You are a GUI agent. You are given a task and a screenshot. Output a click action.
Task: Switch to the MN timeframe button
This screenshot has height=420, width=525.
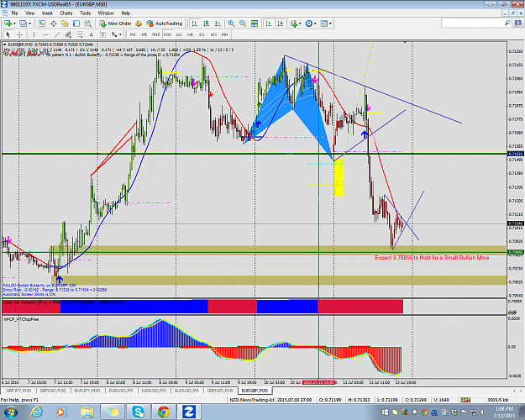[x=224, y=34]
